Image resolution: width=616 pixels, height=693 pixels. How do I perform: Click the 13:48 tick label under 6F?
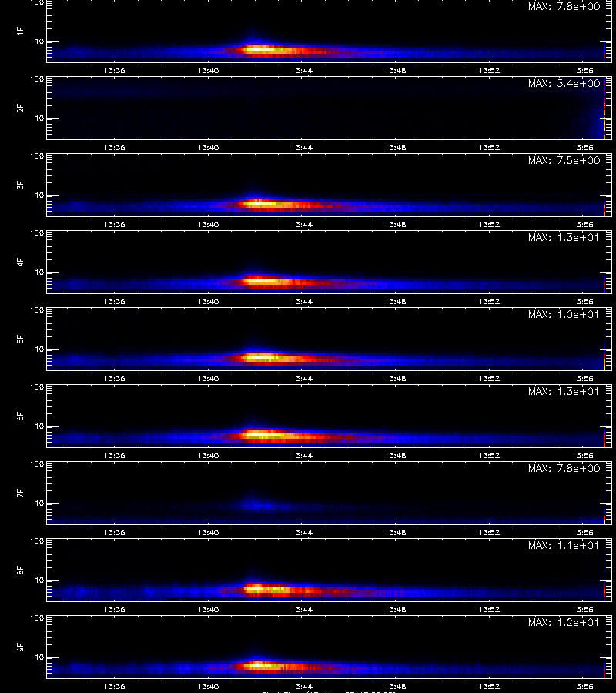396,455
